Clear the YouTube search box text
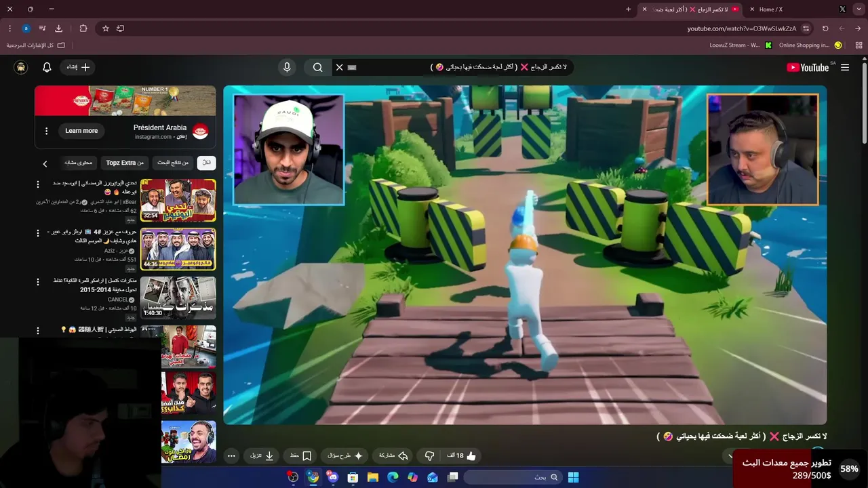Image resolution: width=868 pixels, height=488 pixels. point(340,67)
